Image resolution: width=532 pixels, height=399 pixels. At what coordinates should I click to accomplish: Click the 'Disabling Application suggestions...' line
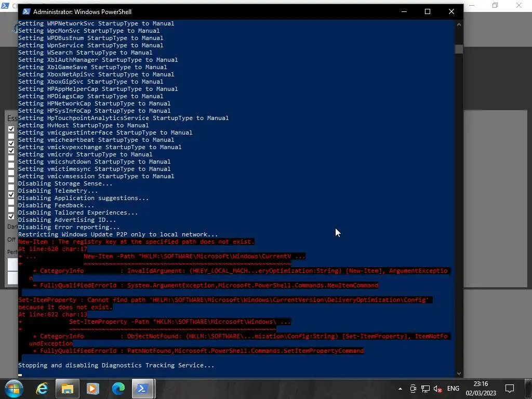coord(84,198)
